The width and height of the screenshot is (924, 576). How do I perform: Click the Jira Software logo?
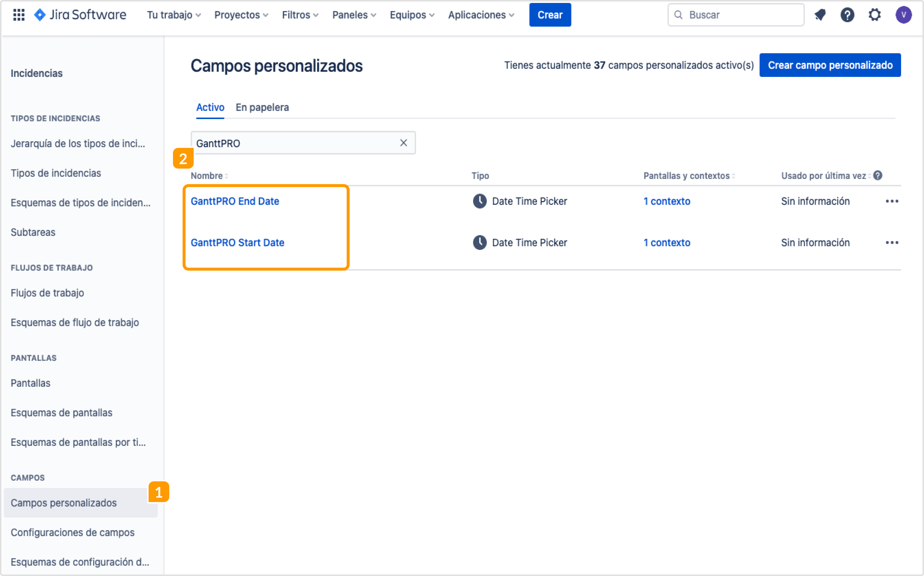click(x=79, y=15)
